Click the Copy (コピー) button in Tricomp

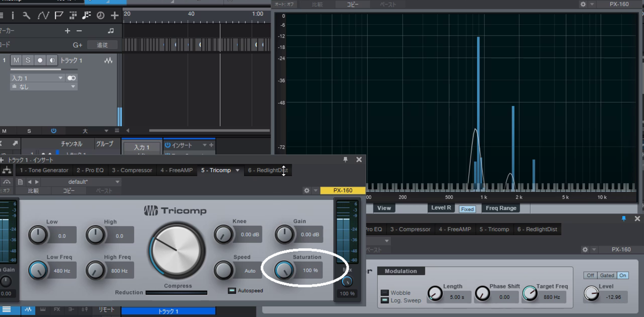(x=69, y=191)
